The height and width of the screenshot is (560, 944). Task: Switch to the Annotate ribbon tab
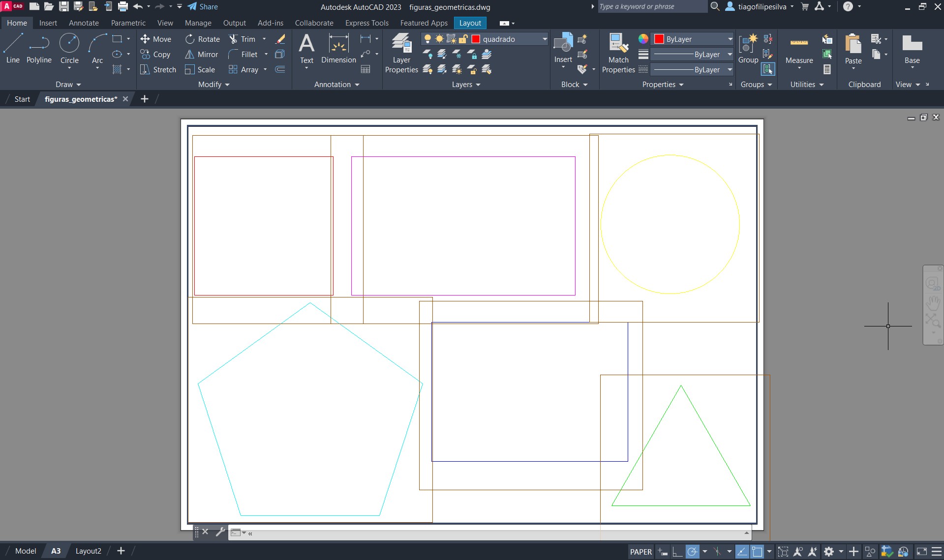(84, 23)
